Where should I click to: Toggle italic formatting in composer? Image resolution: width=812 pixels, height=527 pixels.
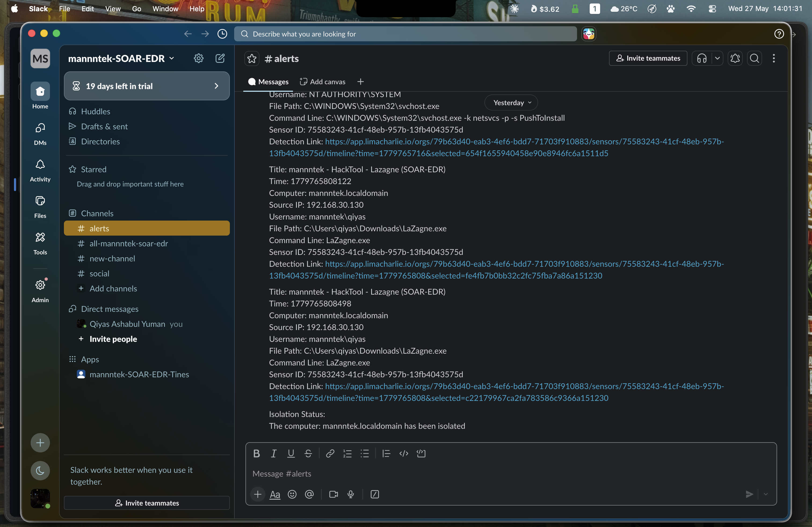(273, 453)
